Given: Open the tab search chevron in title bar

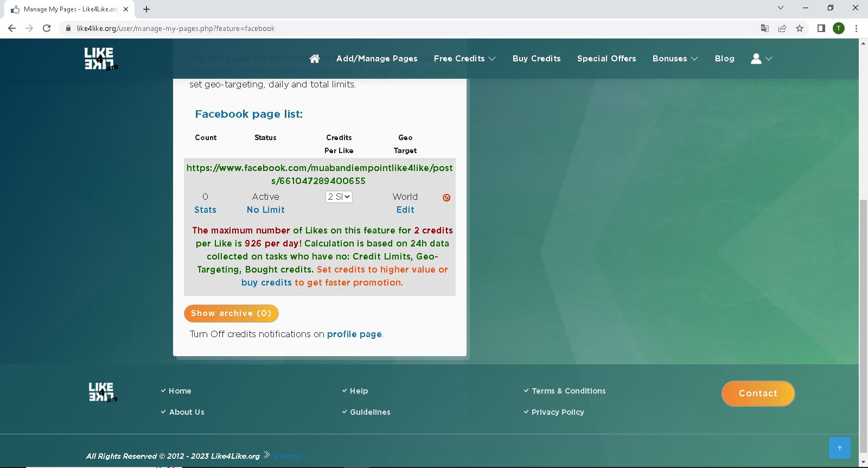Looking at the screenshot, I should coord(781,8).
